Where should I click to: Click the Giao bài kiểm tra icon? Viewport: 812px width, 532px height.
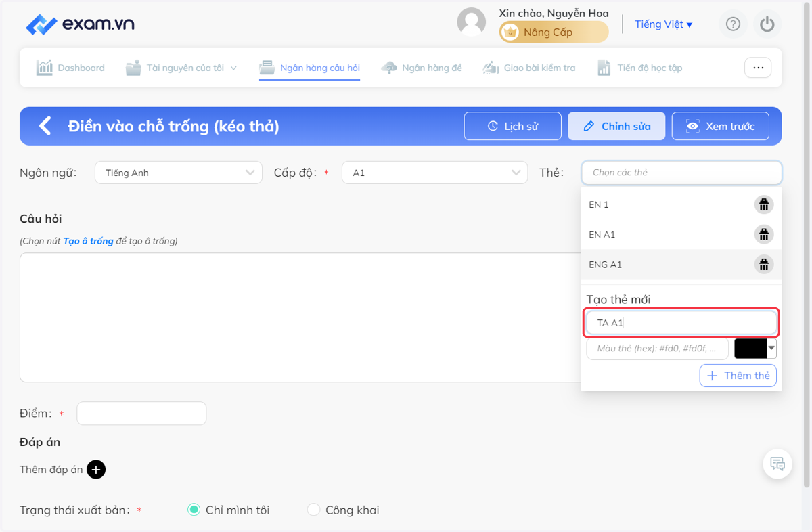point(491,68)
